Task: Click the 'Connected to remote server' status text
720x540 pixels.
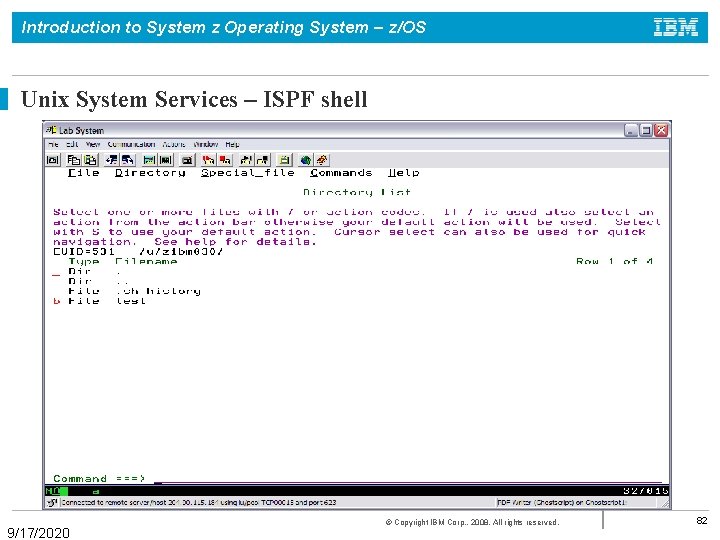Action: click(x=198, y=503)
